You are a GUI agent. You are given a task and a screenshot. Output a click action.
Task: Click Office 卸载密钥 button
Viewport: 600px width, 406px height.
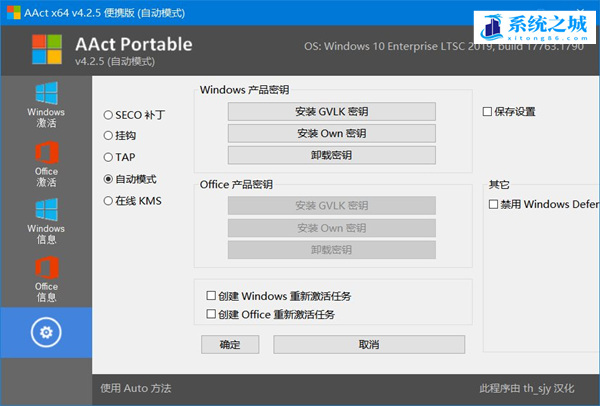pos(331,250)
